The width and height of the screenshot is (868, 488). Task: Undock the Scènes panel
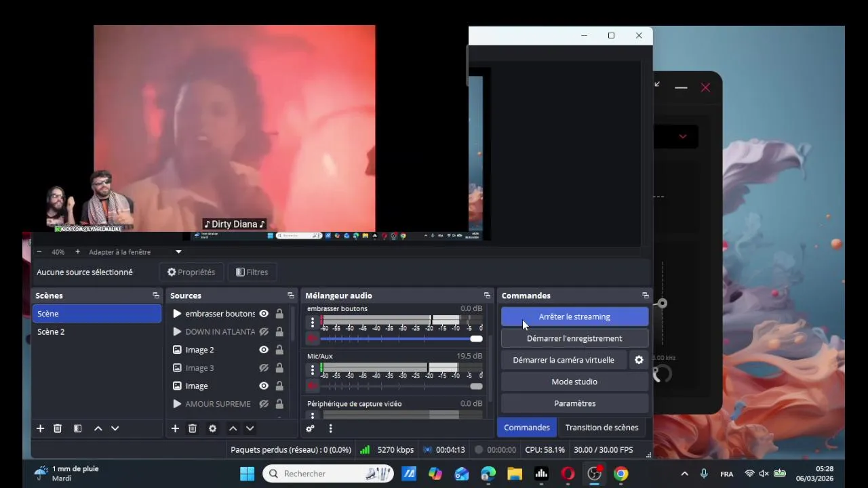tap(156, 296)
